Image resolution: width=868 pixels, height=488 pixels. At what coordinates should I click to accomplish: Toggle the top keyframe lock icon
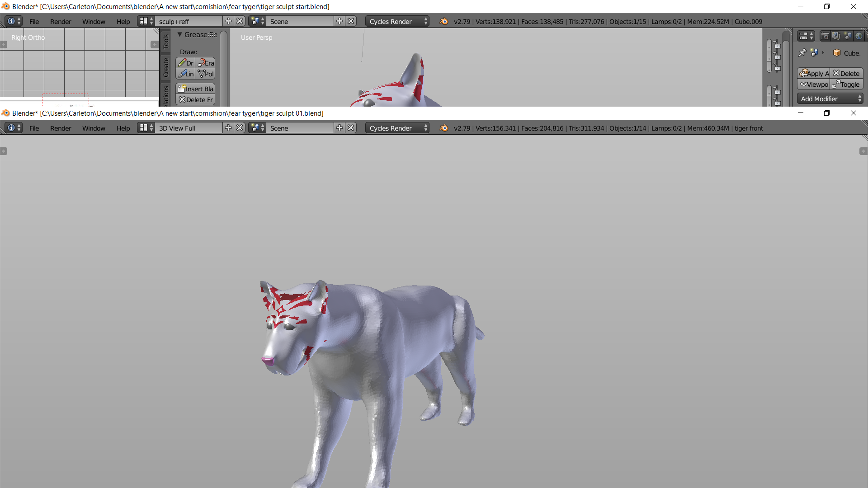tap(777, 46)
